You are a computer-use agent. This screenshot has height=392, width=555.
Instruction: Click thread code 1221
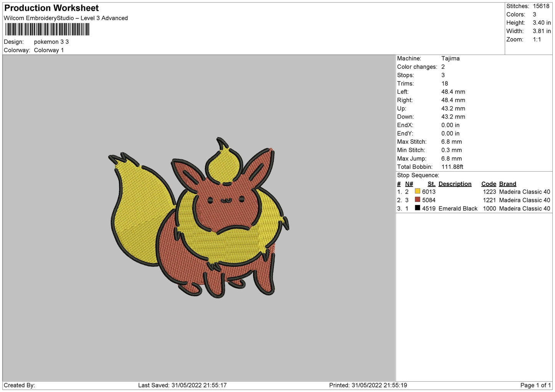(489, 200)
